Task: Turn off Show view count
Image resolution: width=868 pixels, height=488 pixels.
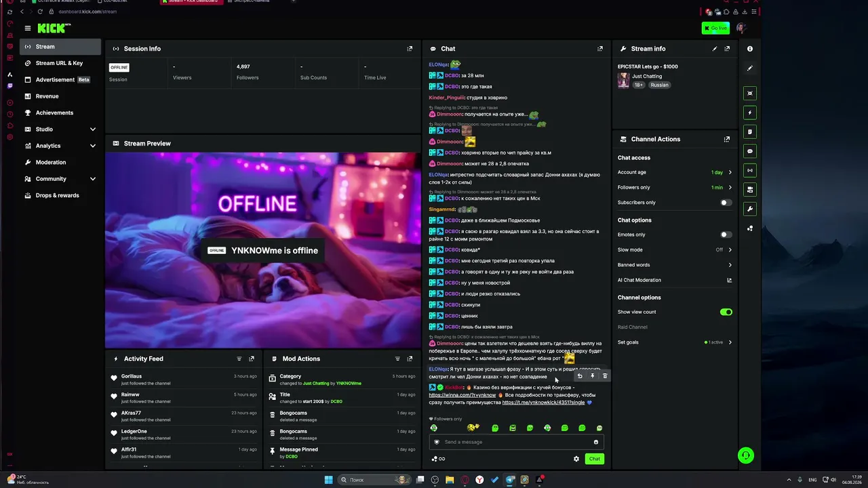Action: click(x=726, y=312)
